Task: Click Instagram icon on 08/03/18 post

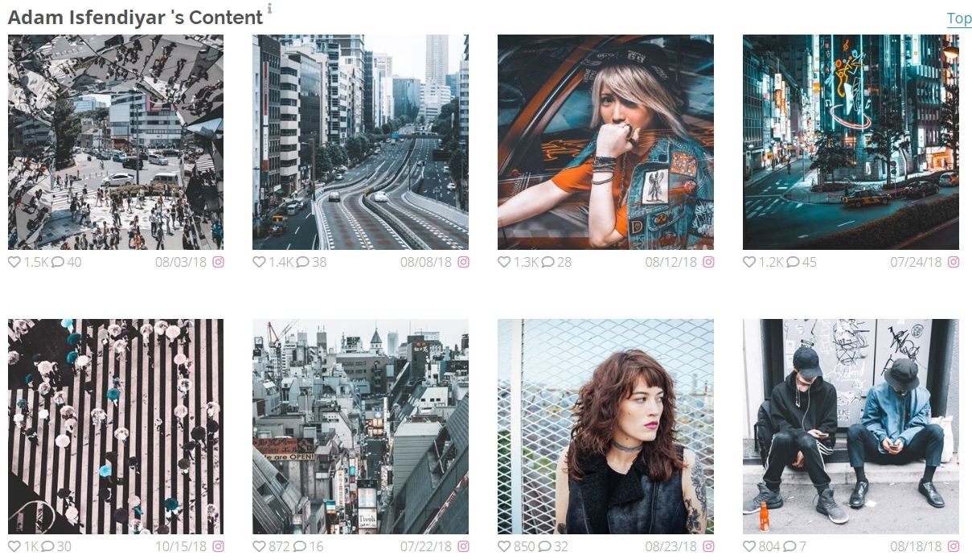Action: click(x=218, y=262)
